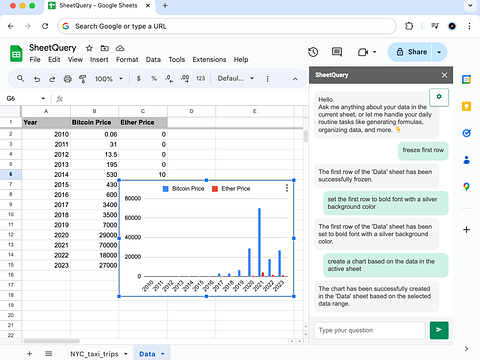
Task: Open Google Keep side panel icon
Action: 466,106
